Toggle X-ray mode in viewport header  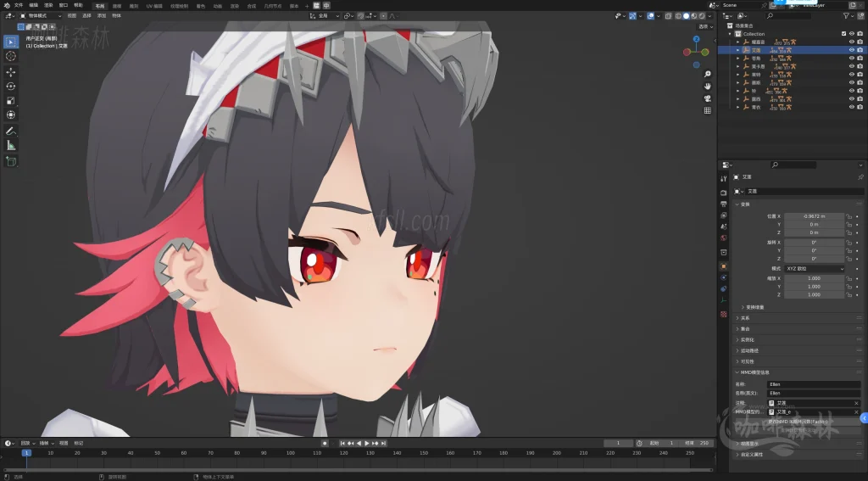(669, 16)
